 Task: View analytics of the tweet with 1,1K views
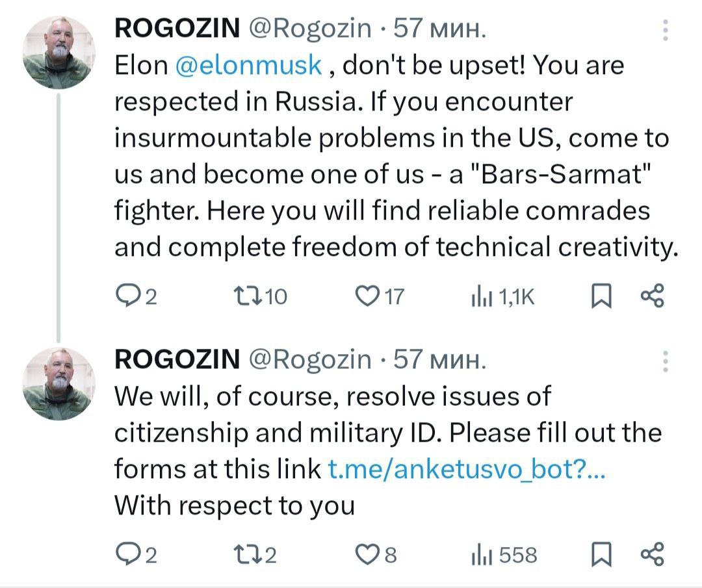(479, 297)
